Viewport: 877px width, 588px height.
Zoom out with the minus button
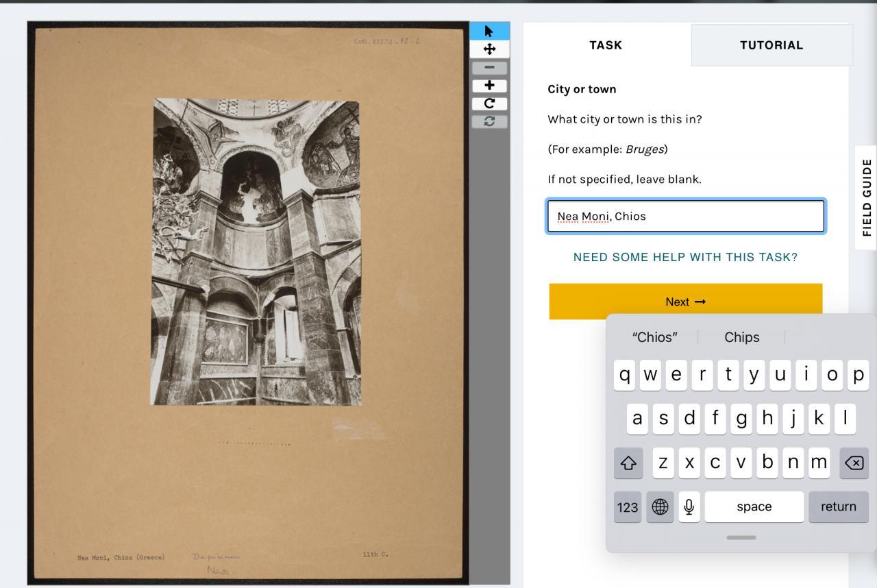click(489, 68)
